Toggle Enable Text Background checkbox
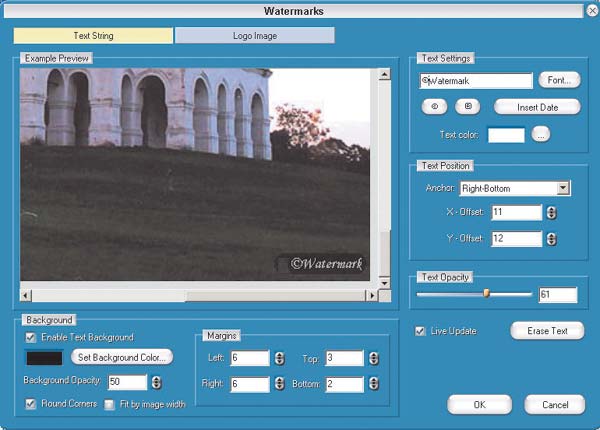 [x=31, y=337]
